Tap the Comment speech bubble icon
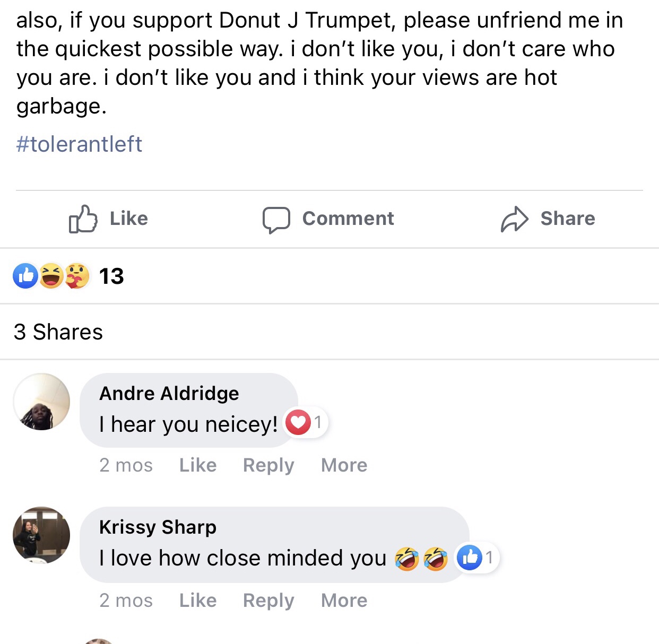Viewport: 659px width, 644px height. (x=276, y=219)
